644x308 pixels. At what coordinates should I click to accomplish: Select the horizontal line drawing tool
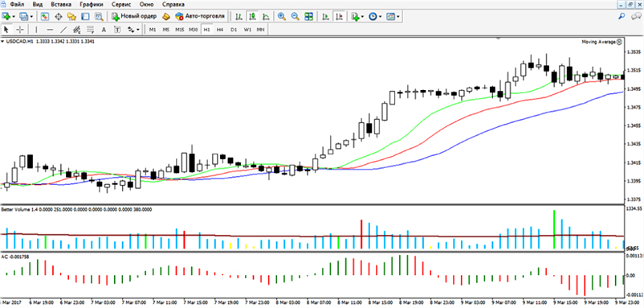click(50, 30)
